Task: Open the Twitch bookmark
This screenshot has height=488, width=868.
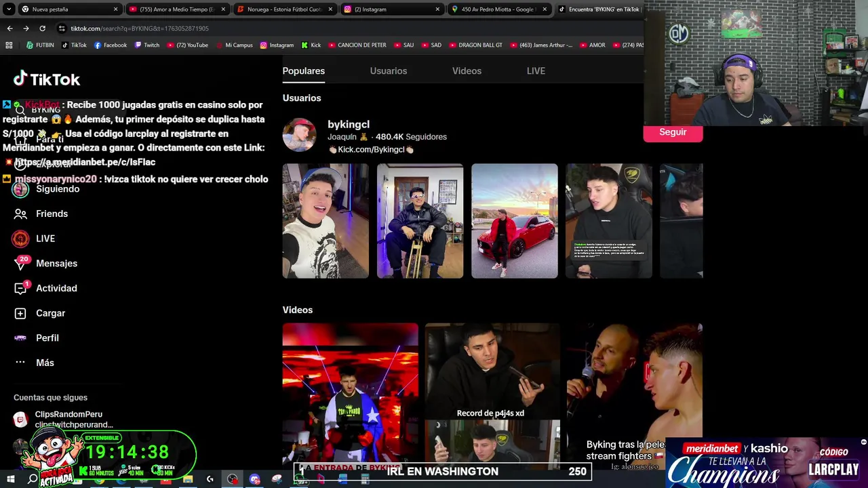Action: (x=147, y=45)
